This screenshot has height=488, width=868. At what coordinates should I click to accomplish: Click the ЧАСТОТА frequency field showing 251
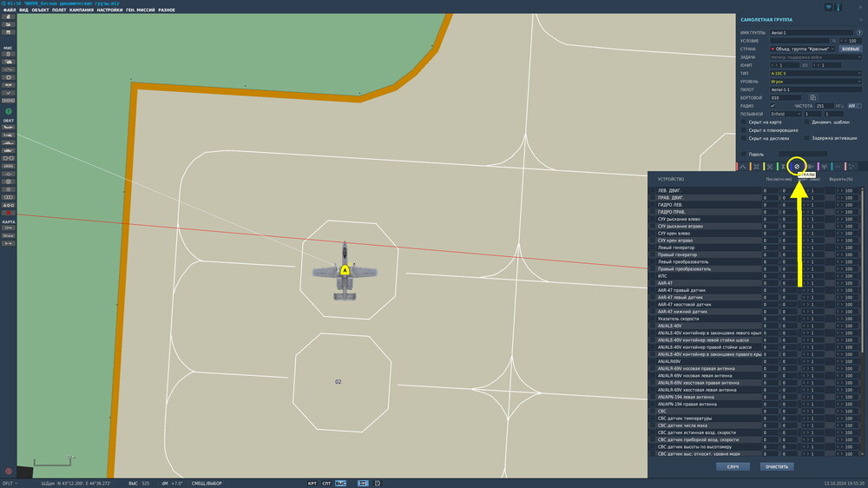[x=825, y=106]
